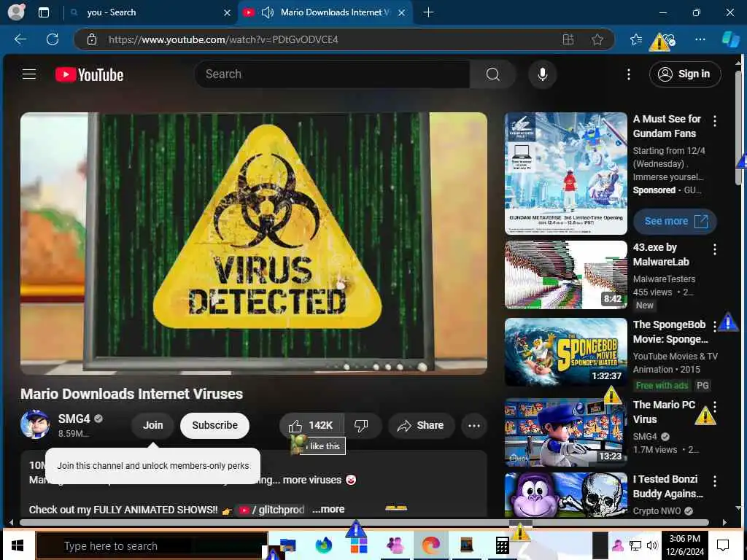Mute the tab via speaker icon
747x560 pixels.
pyautogui.click(x=268, y=12)
